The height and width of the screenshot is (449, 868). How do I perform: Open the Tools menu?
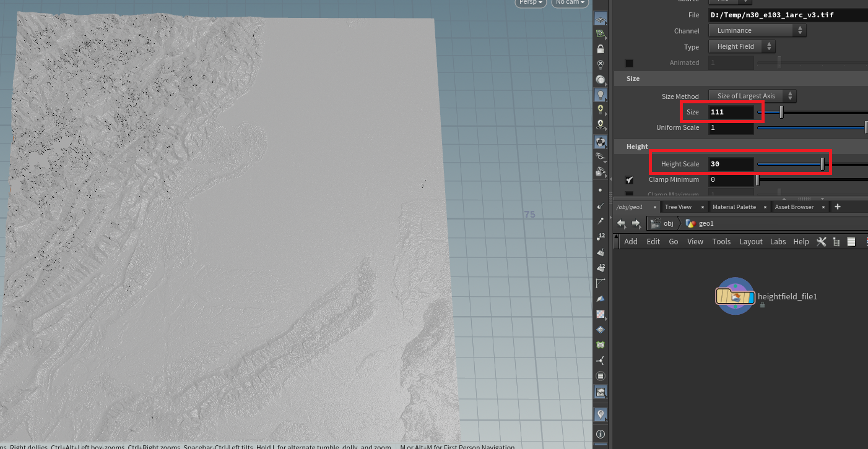721,242
